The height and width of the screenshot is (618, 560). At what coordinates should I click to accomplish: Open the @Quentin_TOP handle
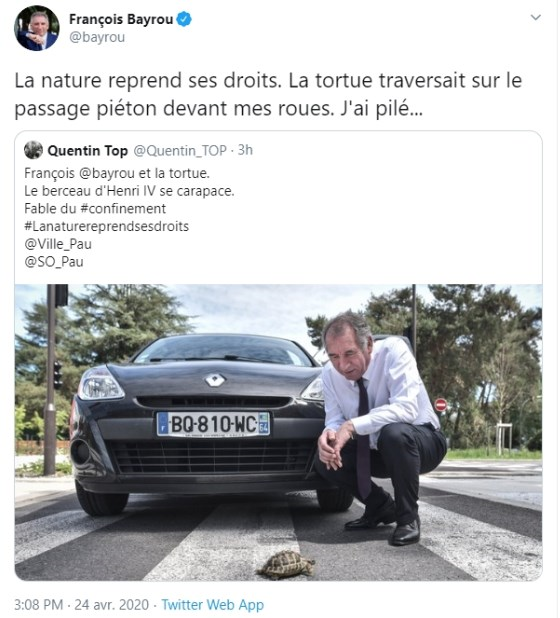coord(180,151)
